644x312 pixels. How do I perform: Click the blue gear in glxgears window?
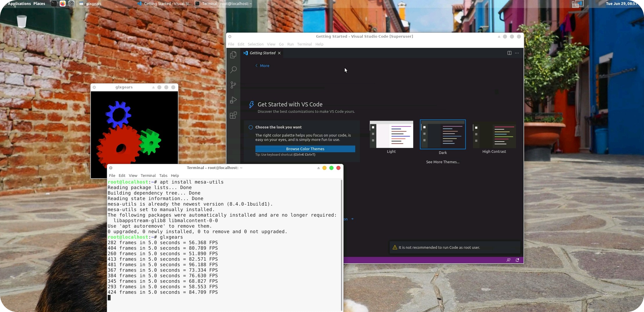click(x=118, y=115)
